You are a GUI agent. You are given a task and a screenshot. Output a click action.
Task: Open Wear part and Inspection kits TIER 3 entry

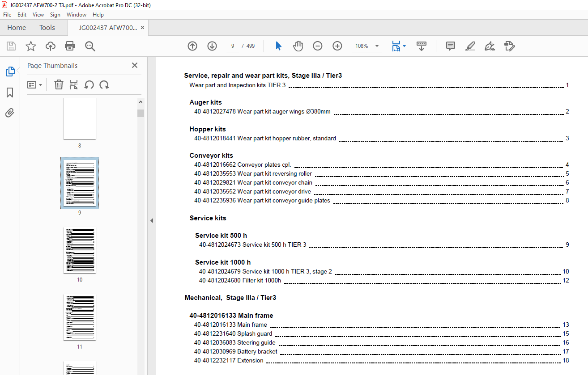[379, 85]
